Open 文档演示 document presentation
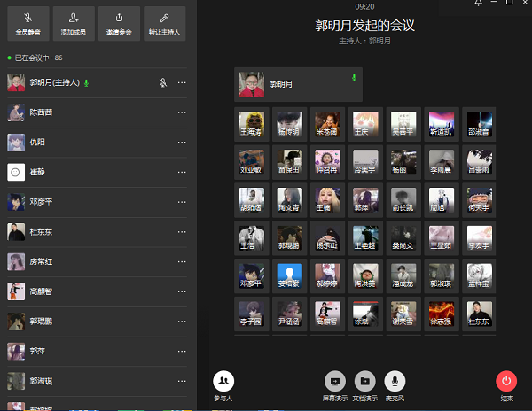Viewport: 532px width, 411px height. (x=365, y=382)
